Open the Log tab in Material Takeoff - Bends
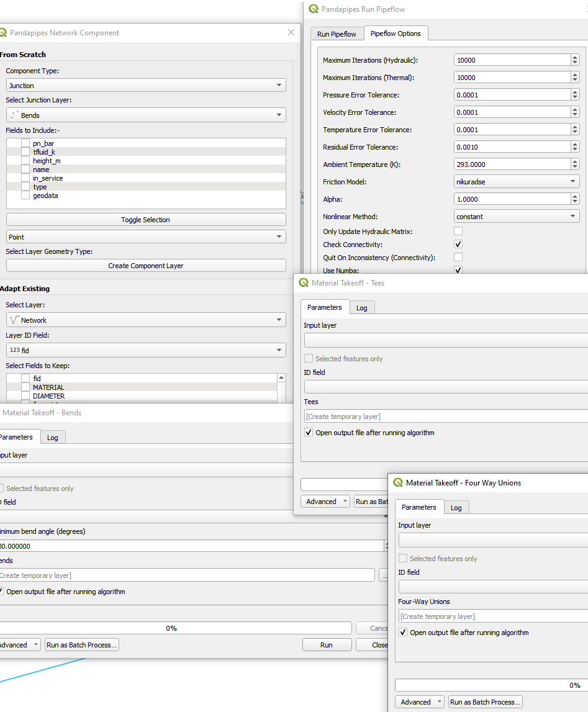The image size is (588, 712). coord(53,438)
